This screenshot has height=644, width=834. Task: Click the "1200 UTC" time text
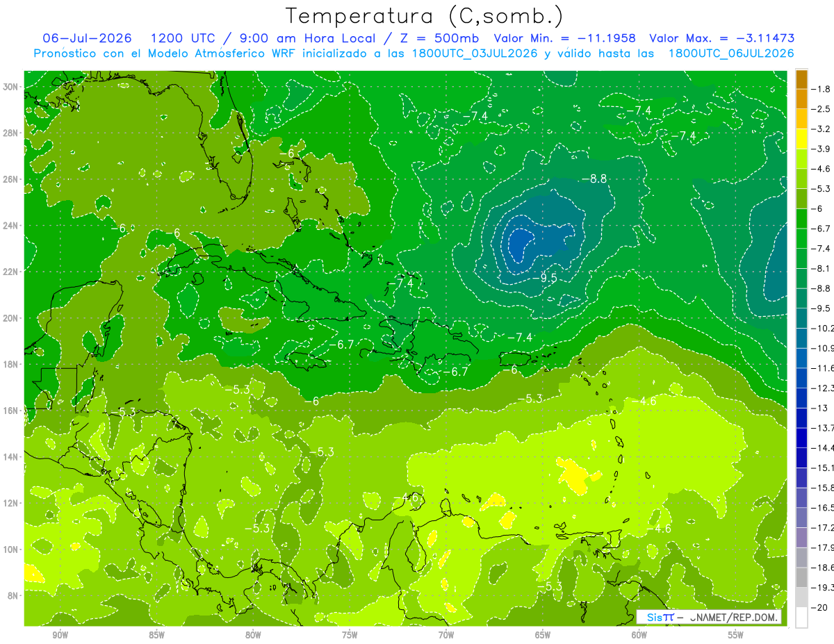[182, 39]
